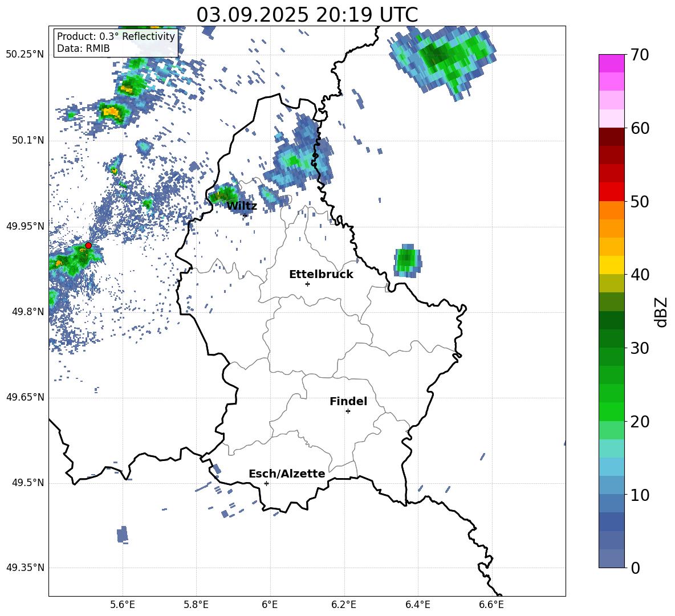This screenshot has height=616, width=675.
Task: Click the yellow colorbar segment above 40
Action: point(611,264)
